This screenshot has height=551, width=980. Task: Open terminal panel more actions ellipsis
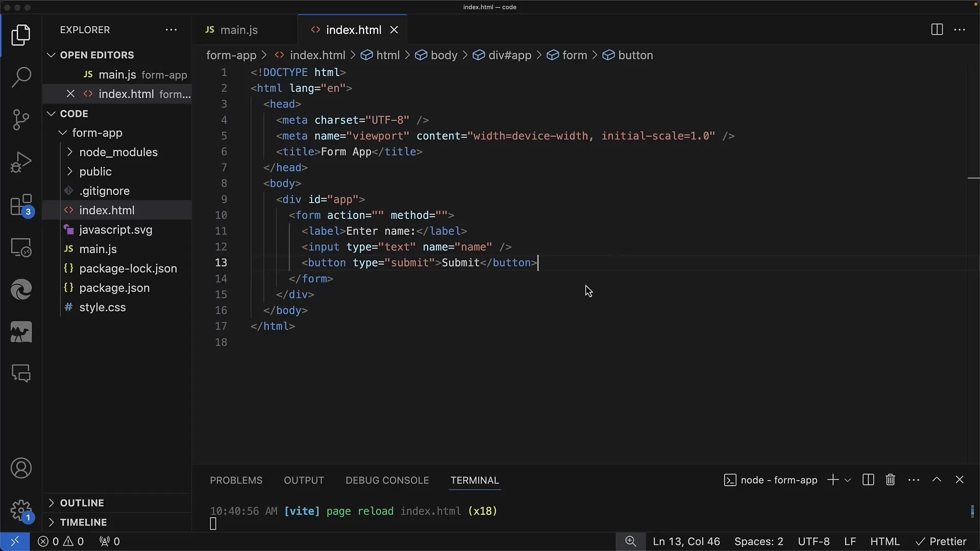[914, 480]
